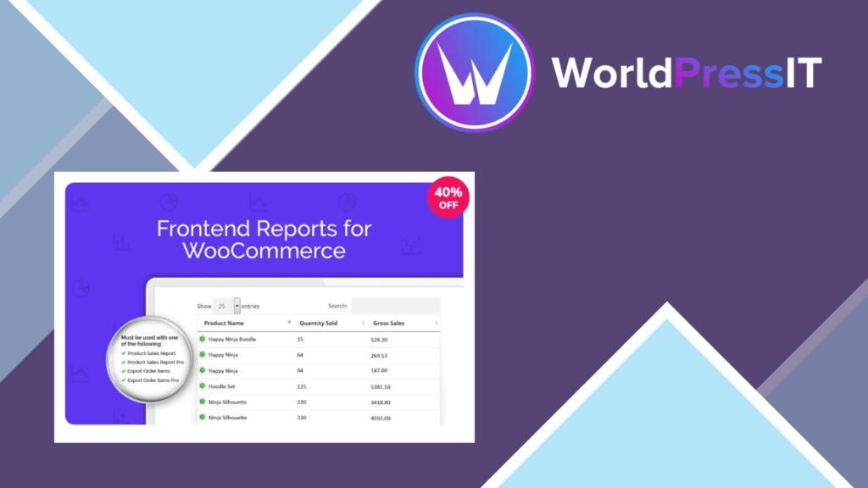
Task: Click the "Export Order Items Pro" label
Action: 153,380
